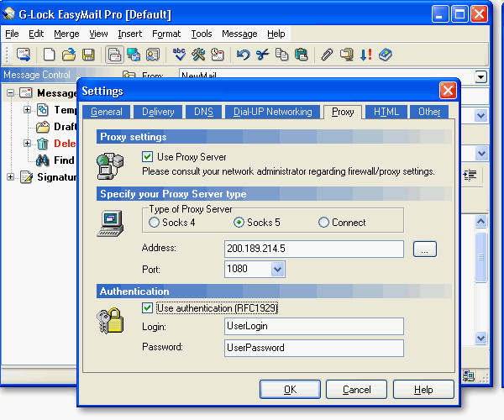This screenshot has width=504, height=420.
Task: Open the Format menu
Action: pos(166,34)
